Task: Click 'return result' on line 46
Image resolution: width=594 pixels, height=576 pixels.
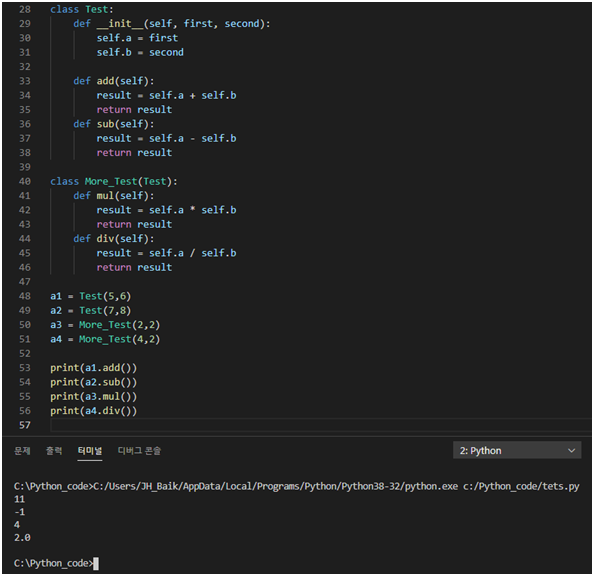Action: [x=134, y=268]
